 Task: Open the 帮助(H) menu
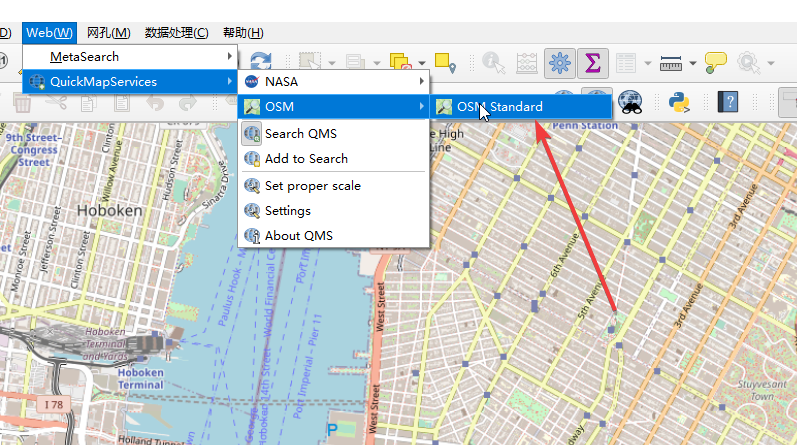point(243,33)
